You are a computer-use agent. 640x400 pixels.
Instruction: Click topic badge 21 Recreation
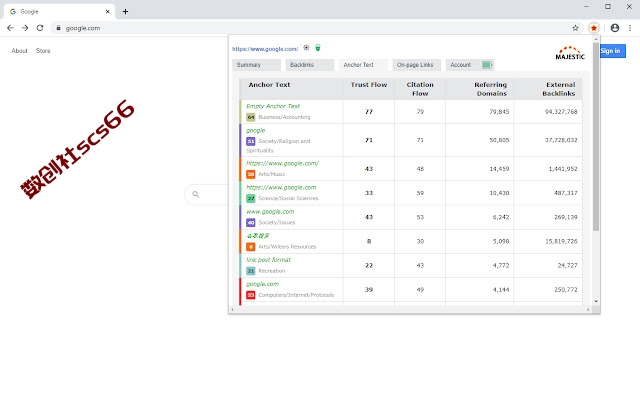[251, 271]
